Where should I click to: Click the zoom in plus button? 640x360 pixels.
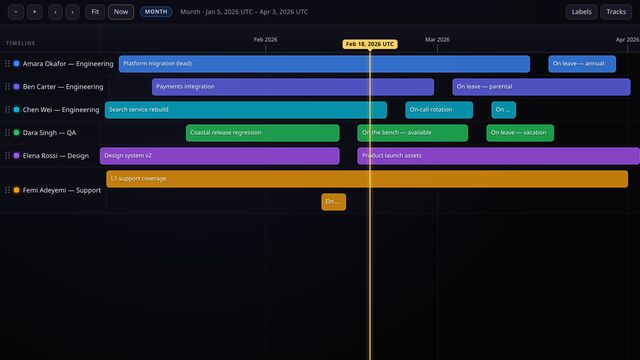tap(35, 12)
